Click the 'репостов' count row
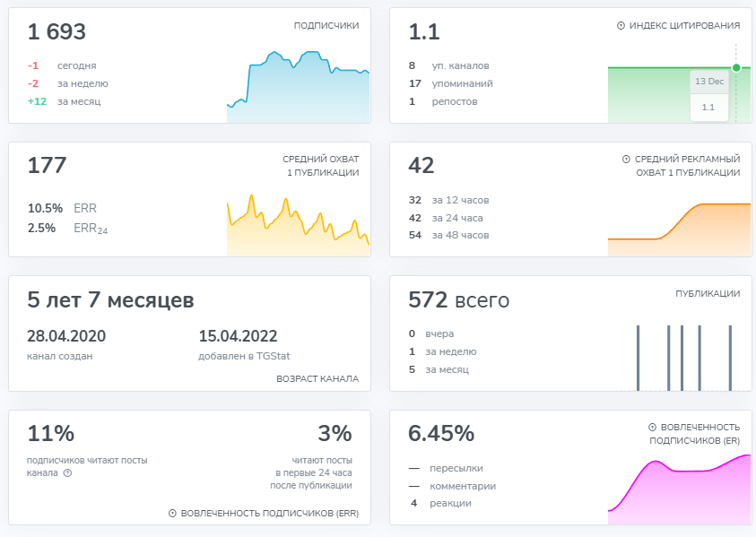 tap(443, 101)
